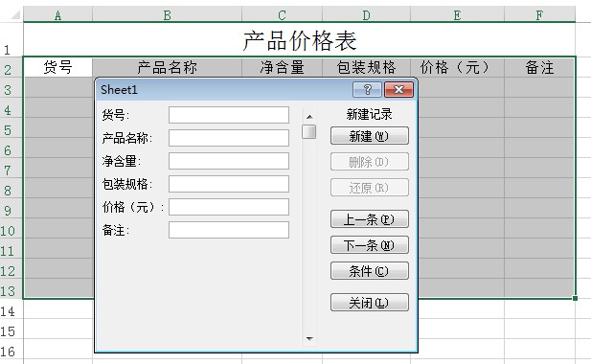
Task: Select column F header
Action: (x=539, y=15)
